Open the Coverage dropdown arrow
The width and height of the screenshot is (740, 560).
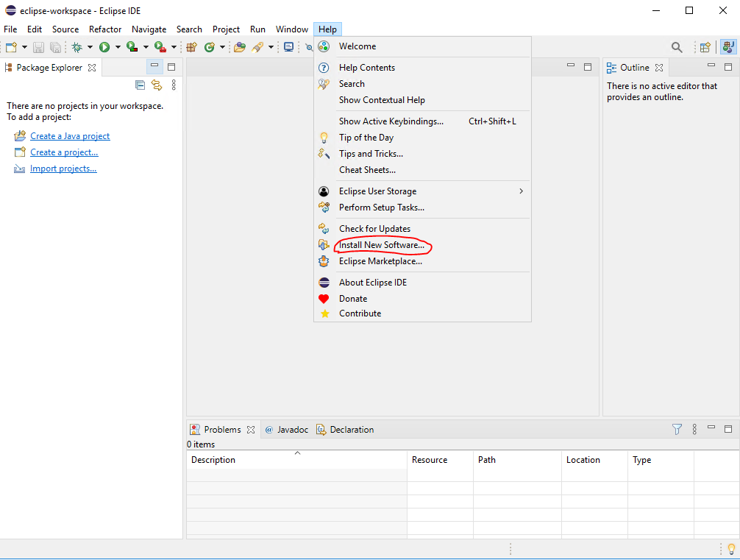click(146, 47)
